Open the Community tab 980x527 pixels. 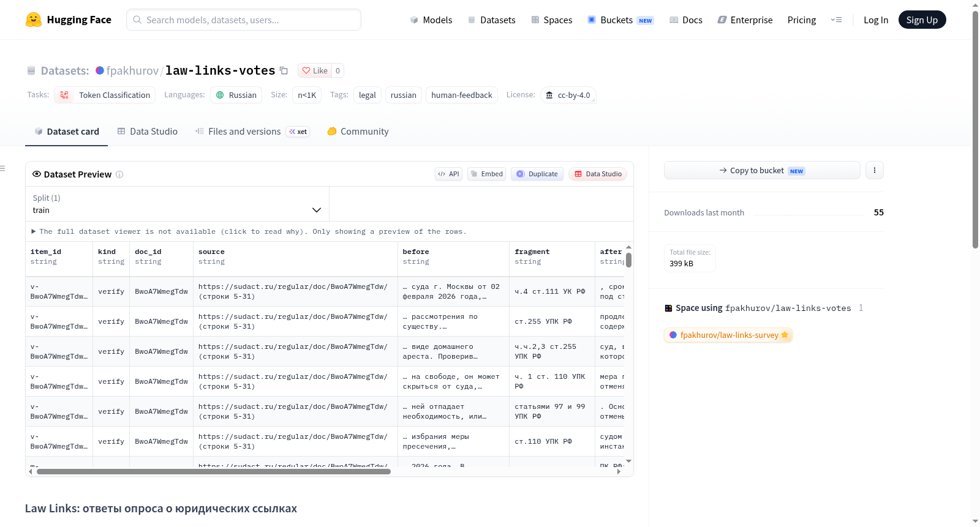point(358,131)
